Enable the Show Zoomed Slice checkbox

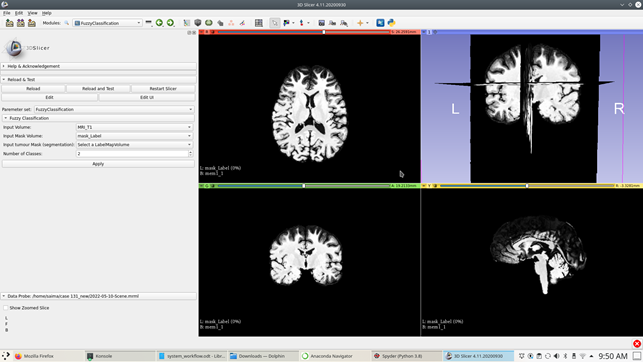tap(5, 307)
